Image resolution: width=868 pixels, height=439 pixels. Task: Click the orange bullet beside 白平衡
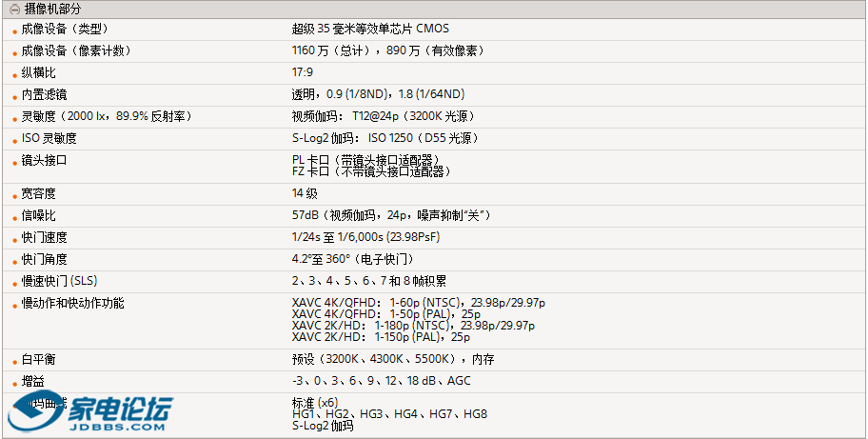point(15,361)
